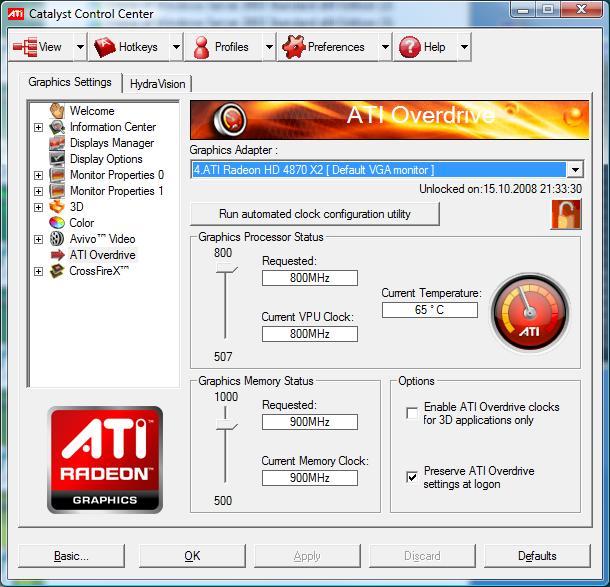Open the Hotkeys dropdown arrow

point(176,47)
